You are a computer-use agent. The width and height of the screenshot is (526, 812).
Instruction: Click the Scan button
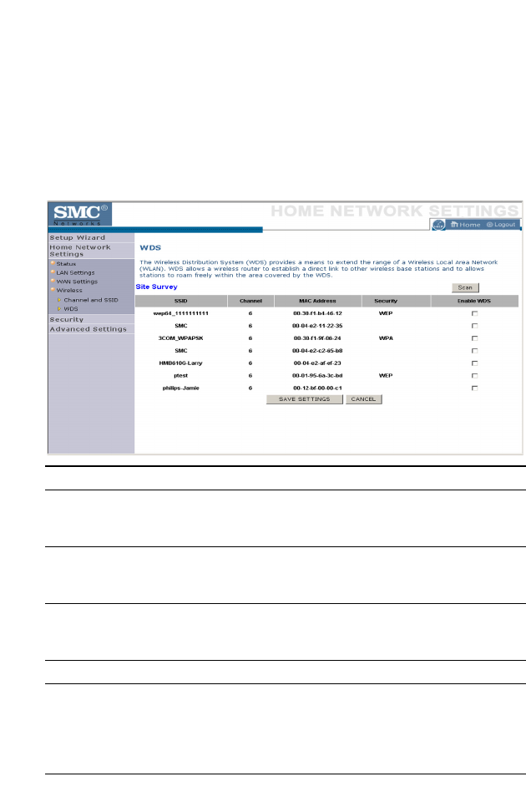465,287
